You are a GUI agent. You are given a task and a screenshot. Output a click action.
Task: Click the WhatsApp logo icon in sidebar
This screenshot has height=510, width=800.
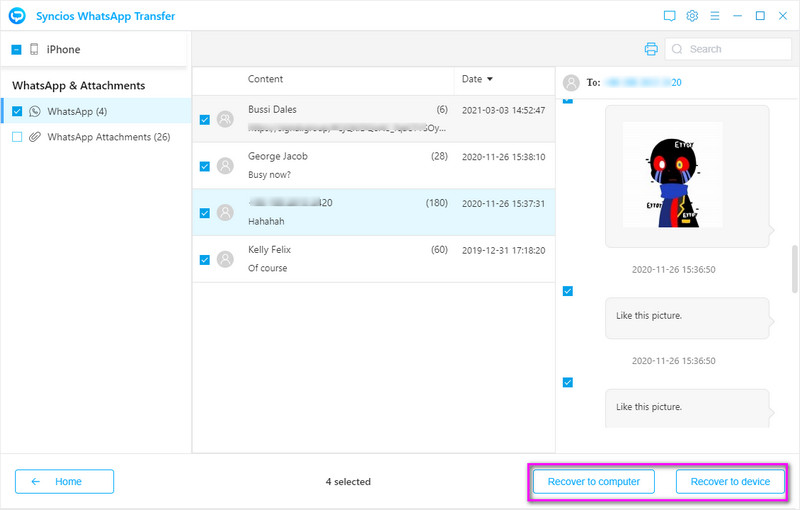[35, 111]
